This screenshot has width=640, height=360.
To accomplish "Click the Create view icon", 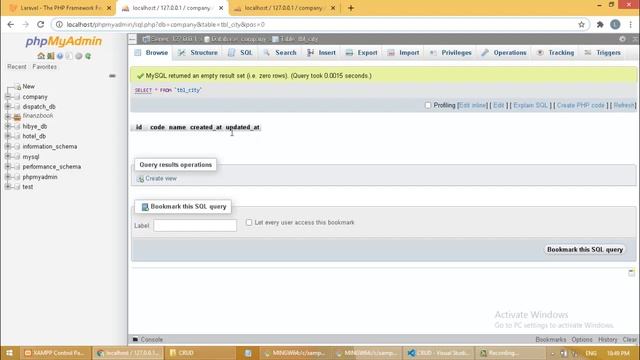I will click(140, 179).
